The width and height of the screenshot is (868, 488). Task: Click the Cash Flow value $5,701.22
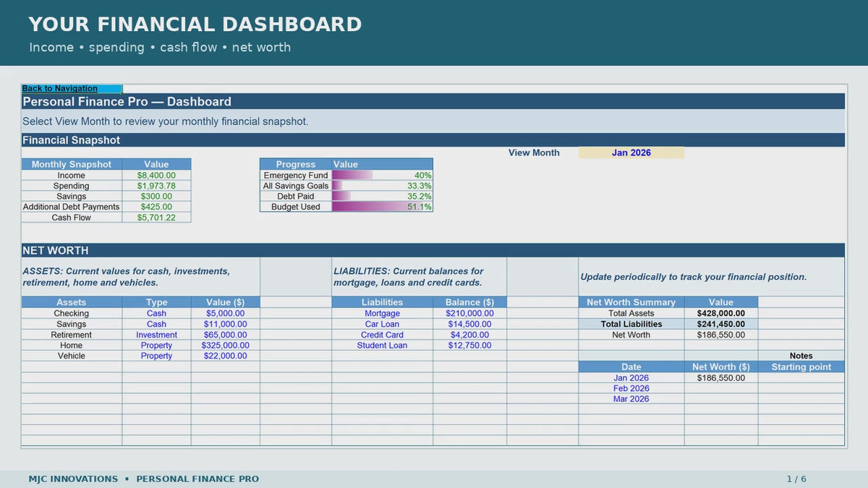[156, 217]
